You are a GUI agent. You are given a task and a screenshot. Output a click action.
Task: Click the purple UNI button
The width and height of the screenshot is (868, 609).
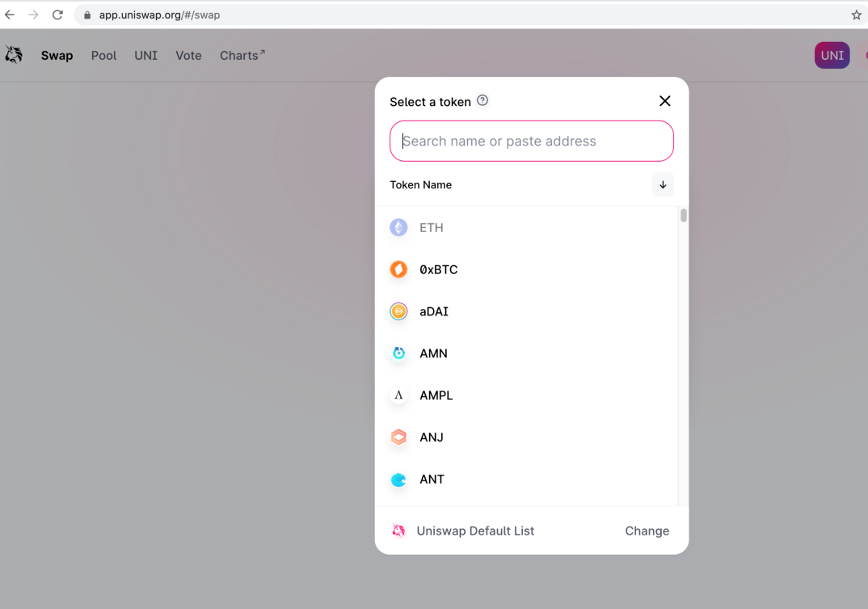click(x=832, y=56)
